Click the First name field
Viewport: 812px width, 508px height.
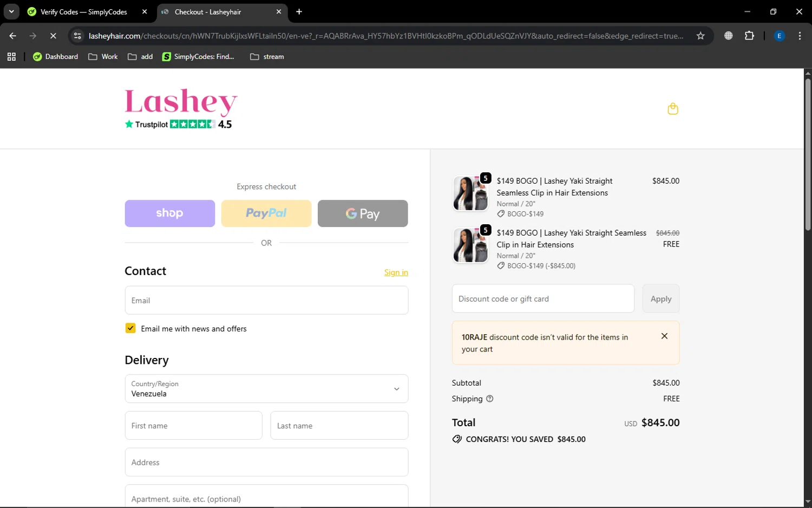point(193,426)
